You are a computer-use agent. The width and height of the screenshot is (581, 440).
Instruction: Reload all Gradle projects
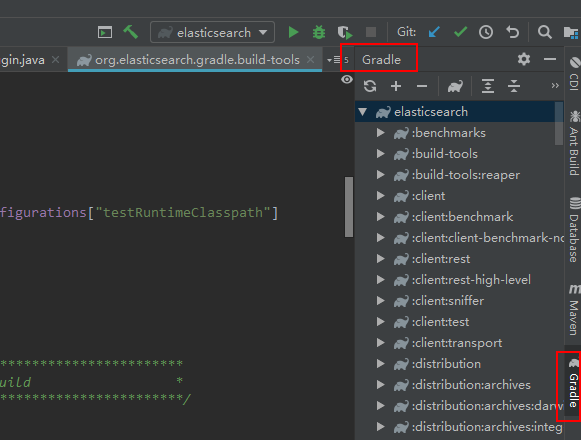tap(370, 86)
